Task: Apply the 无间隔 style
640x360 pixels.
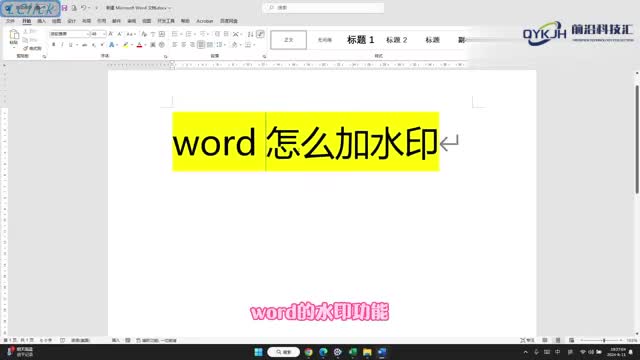Action: point(325,40)
